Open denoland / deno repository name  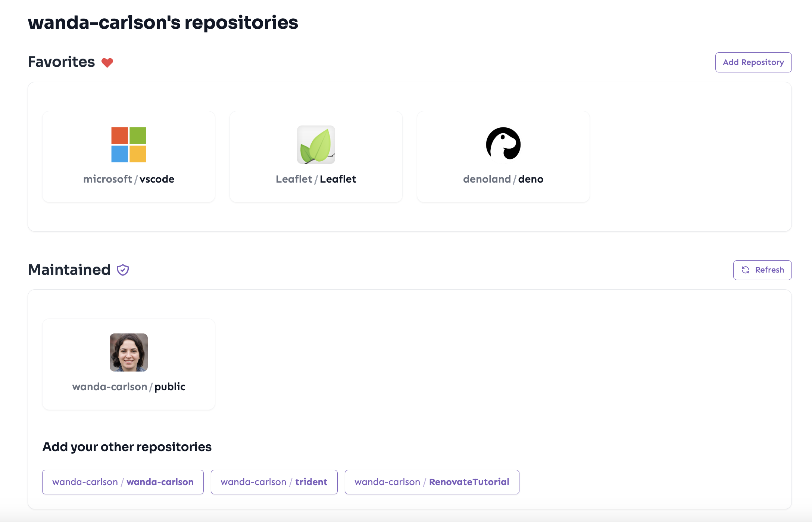[x=503, y=179]
